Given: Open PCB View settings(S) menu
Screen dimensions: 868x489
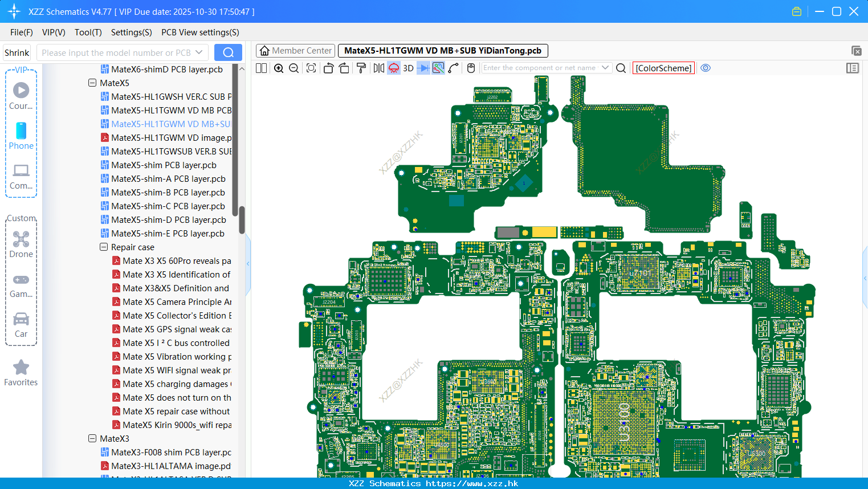Looking at the screenshot, I should (200, 32).
